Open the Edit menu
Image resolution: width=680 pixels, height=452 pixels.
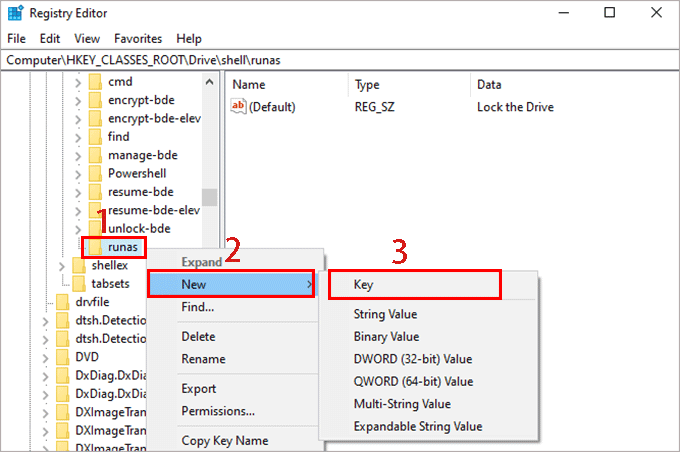[x=50, y=39]
